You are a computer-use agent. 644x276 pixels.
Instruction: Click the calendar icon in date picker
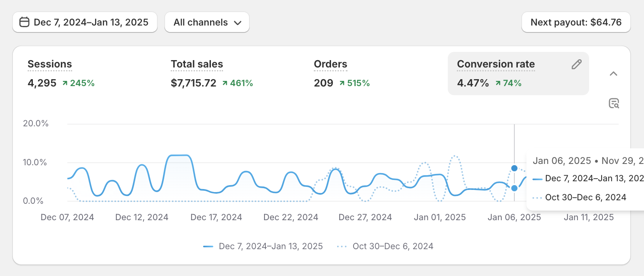(x=25, y=22)
